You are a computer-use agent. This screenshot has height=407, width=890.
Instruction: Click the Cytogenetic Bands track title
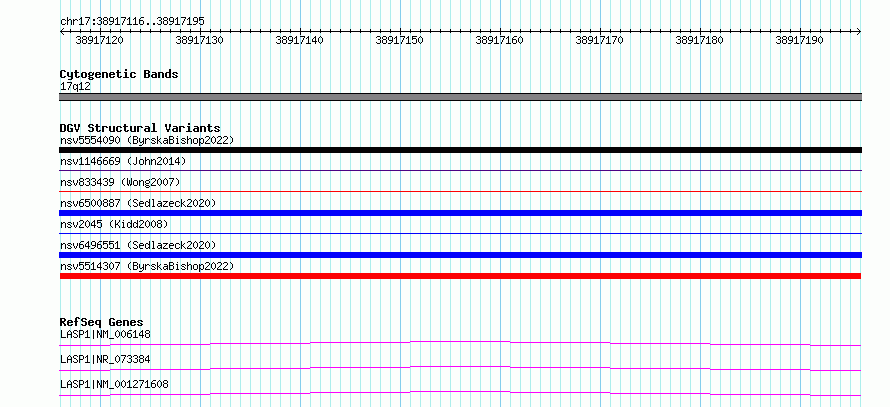pos(119,74)
